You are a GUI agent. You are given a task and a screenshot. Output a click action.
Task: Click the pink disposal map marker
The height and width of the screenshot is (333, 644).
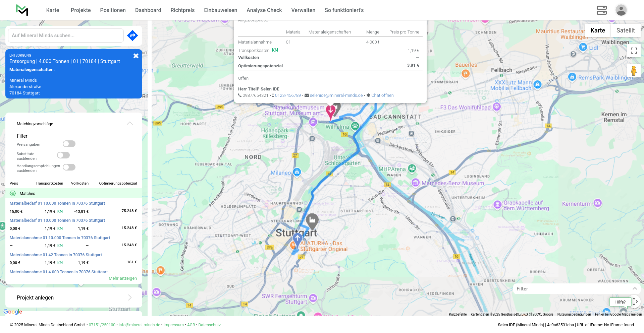330,112
